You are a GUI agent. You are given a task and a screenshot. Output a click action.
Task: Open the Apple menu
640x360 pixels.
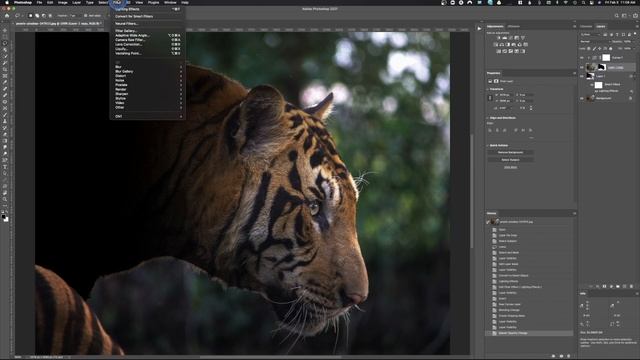pyautogui.click(x=7, y=2)
